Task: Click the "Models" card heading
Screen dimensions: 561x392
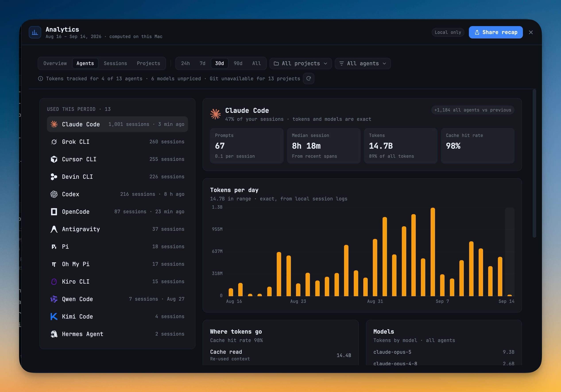Action: (x=384, y=332)
